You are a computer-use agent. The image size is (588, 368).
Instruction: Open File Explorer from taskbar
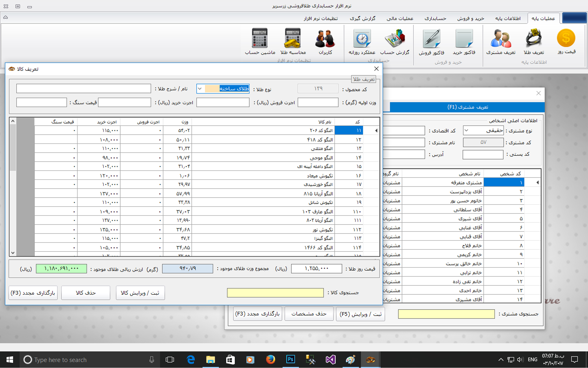[210, 360]
